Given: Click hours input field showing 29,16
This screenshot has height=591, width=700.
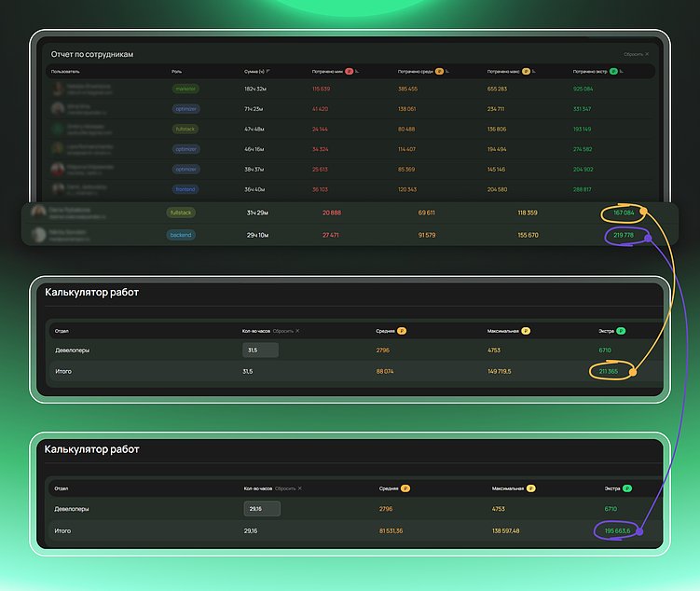Looking at the screenshot, I should tap(262, 508).
